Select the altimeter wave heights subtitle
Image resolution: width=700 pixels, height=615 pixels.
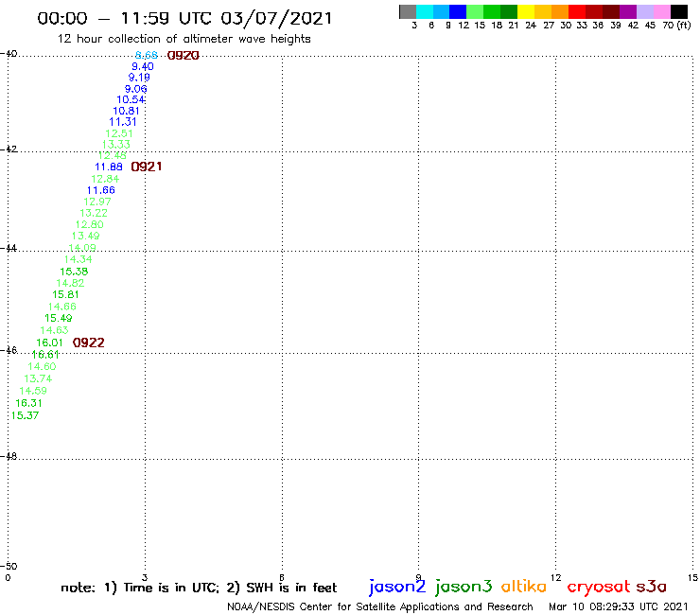click(184, 39)
